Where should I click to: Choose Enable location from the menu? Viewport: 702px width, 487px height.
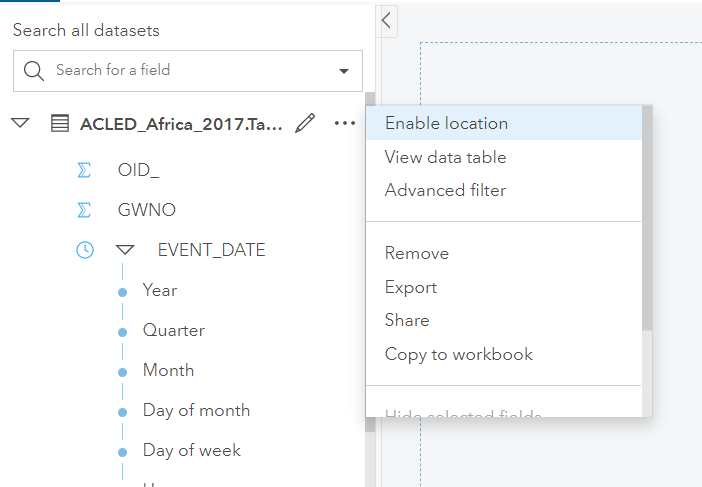coord(446,123)
